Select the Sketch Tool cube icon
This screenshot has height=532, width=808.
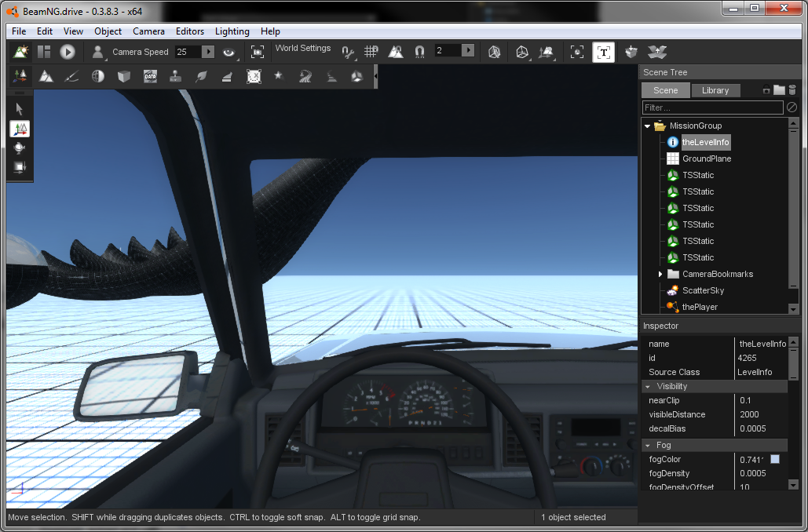(124, 77)
